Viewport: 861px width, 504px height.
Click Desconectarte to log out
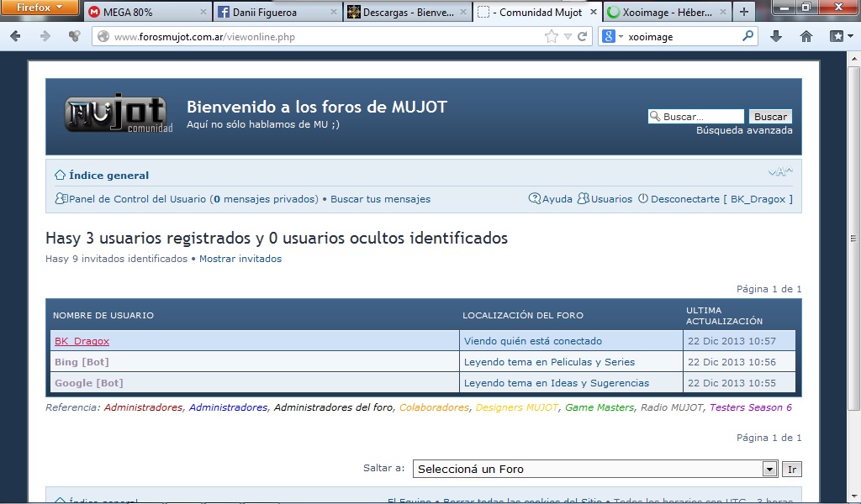point(685,199)
